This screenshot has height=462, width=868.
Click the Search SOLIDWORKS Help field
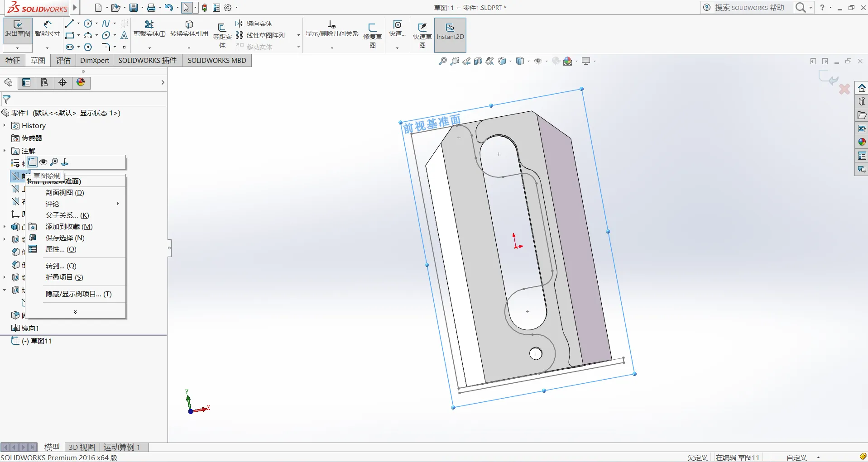[749, 8]
